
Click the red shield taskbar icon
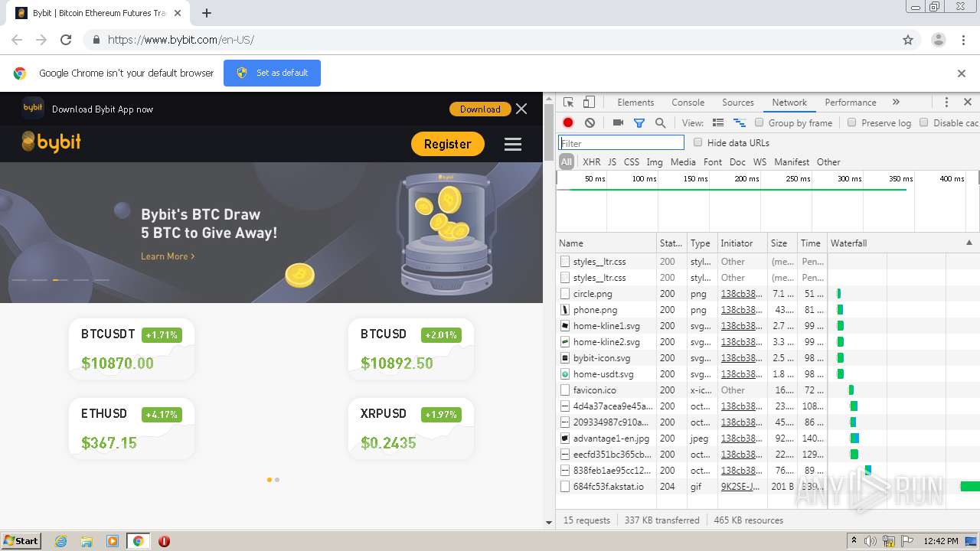pos(164,541)
